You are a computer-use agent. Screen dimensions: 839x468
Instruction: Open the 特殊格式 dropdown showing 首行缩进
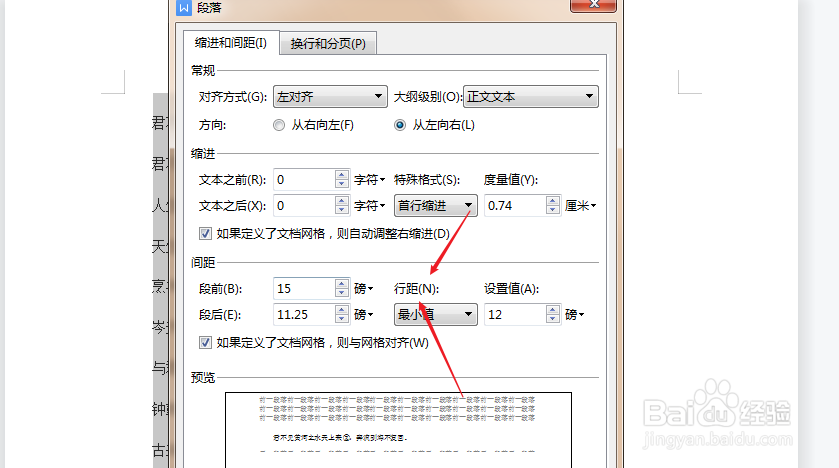[436, 205]
